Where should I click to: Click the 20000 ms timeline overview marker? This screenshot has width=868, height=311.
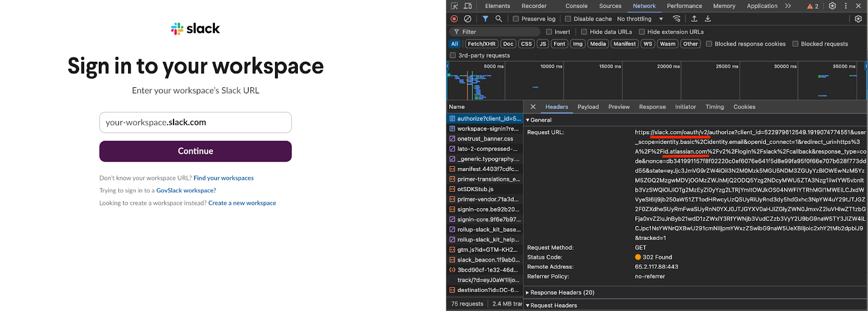pos(668,66)
